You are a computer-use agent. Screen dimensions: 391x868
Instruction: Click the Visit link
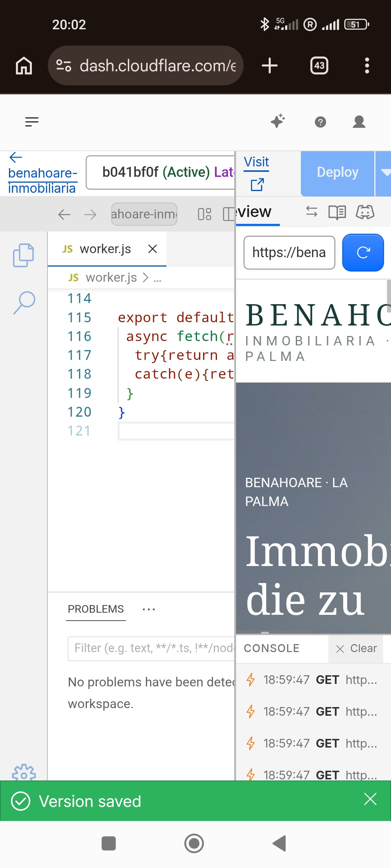pos(256,162)
